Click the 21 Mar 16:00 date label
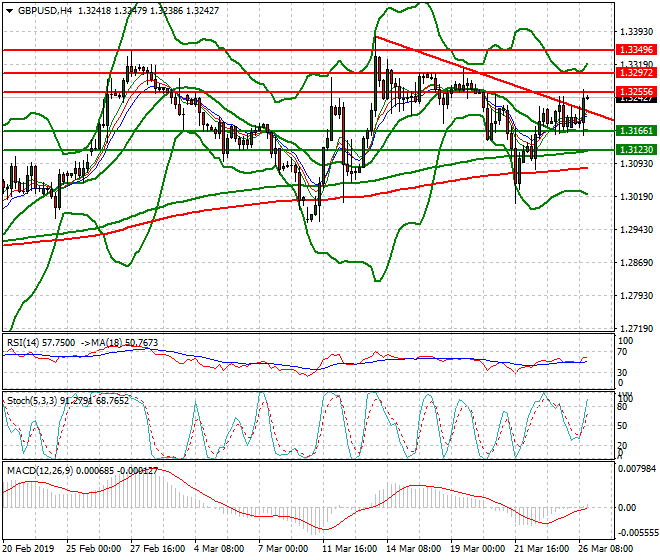The image size is (660, 560). 542,549
